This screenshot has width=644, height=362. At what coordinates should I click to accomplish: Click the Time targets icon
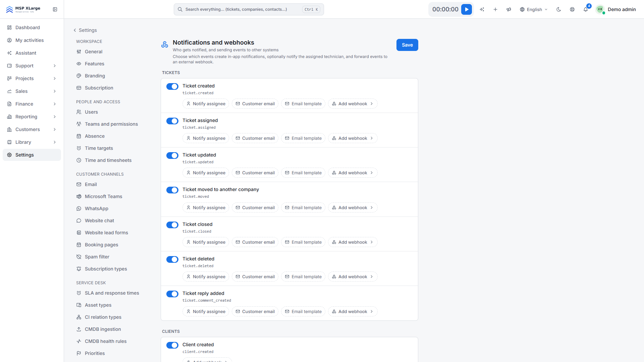coord(79,148)
